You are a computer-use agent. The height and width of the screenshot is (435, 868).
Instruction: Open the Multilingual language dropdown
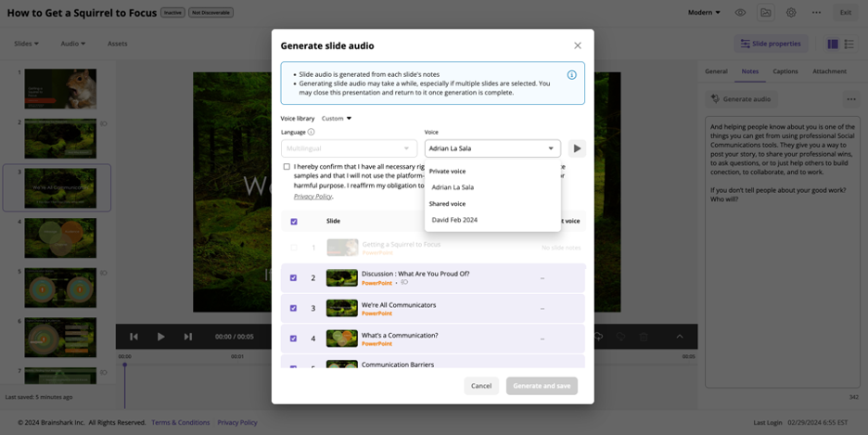click(349, 148)
